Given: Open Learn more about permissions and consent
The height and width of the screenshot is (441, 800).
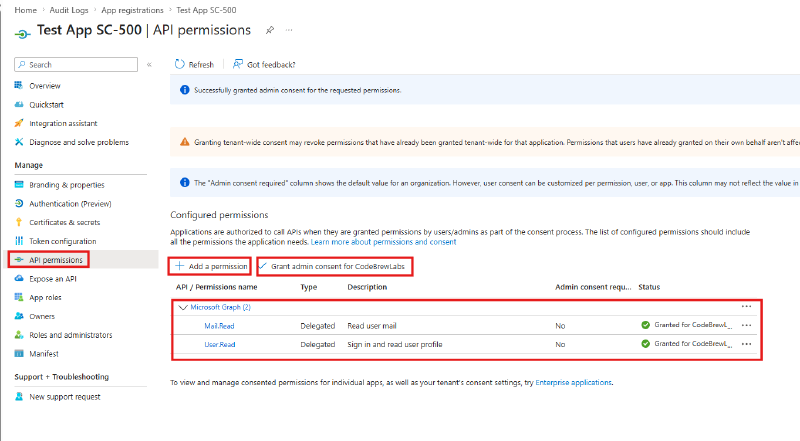Looking at the screenshot, I should (383, 242).
